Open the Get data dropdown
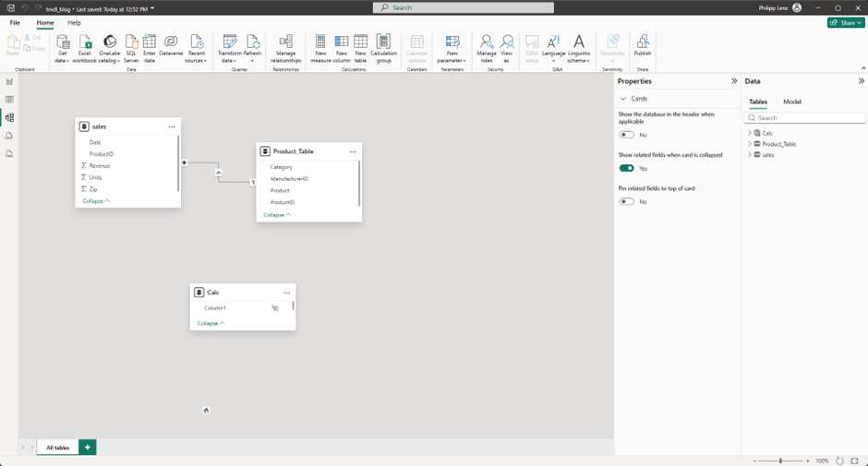Image resolution: width=868 pixels, height=466 pixels. coord(63,59)
